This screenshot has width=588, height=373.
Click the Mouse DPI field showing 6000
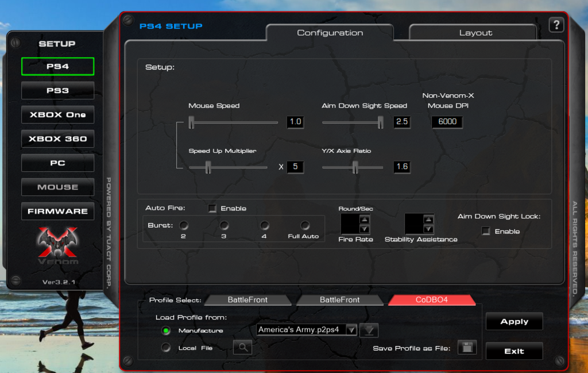(447, 122)
